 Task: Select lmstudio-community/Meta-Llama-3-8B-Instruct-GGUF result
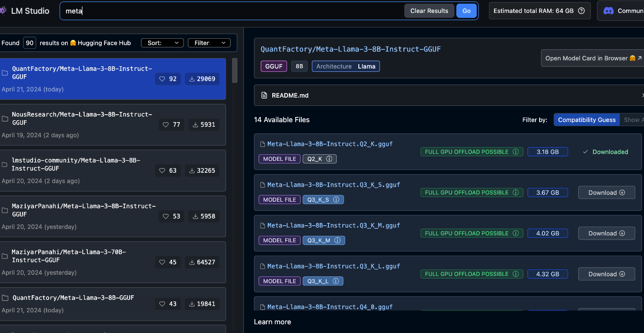click(113, 170)
